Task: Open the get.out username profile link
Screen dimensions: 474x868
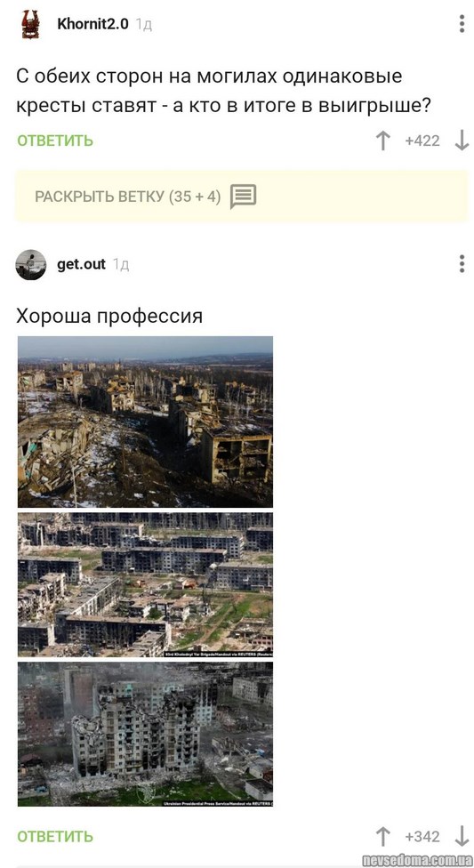Action: pyautogui.click(x=81, y=265)
